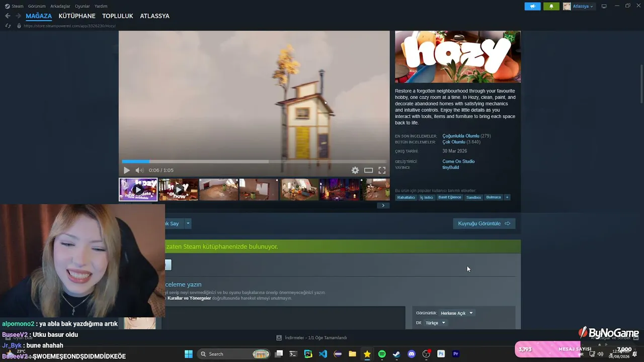The width and height of the screenshot is (644, 362).
Task: Open the yellow star app on taskbar
Action: (367, 354)
